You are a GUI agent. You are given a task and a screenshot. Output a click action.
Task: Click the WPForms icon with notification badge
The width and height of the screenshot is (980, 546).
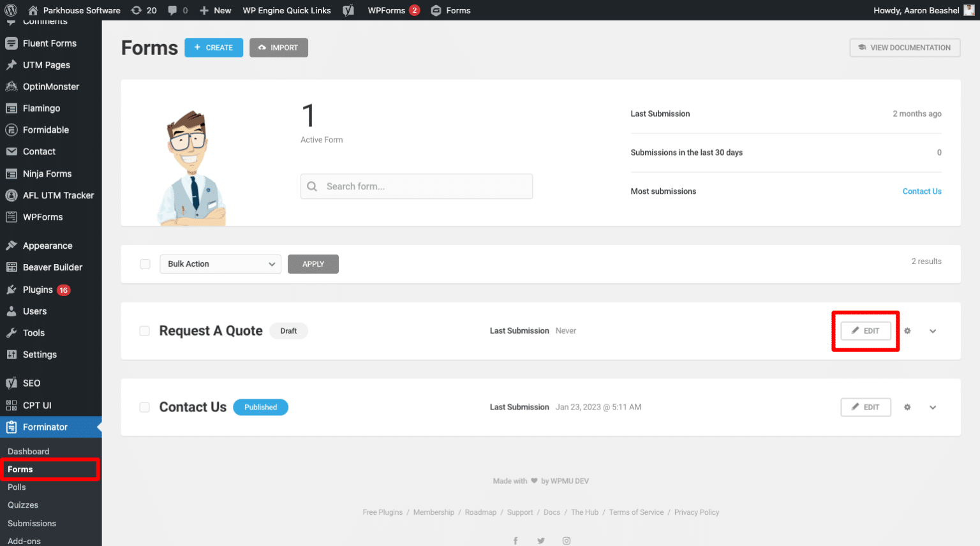click(x=388, y=10)
